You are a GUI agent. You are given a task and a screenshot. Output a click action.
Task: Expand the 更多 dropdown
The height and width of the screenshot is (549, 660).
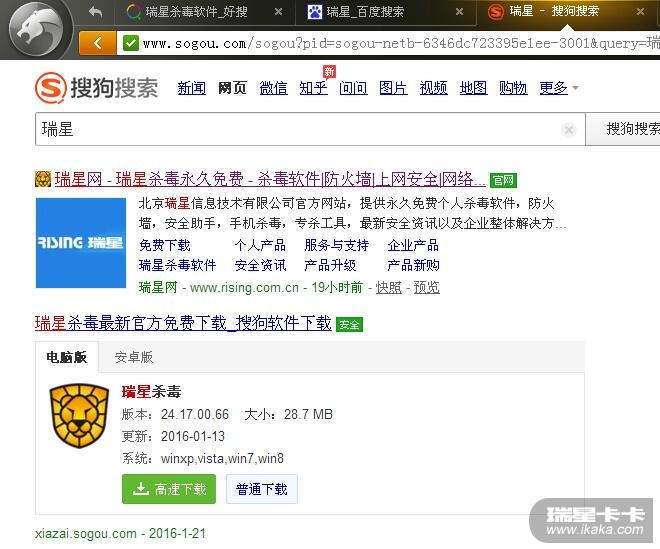coord(559,88)
